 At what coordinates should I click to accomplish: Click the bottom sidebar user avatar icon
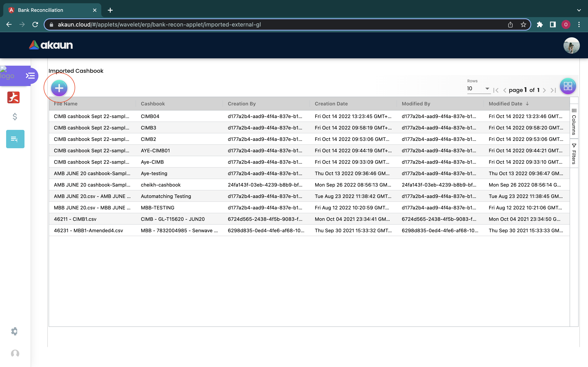click(x=15, y=353)
